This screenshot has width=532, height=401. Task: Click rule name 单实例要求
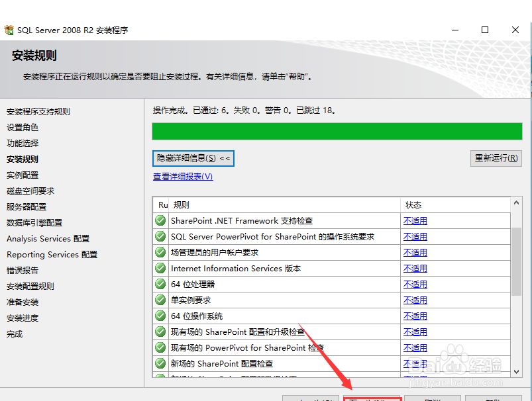click(191, 300)
